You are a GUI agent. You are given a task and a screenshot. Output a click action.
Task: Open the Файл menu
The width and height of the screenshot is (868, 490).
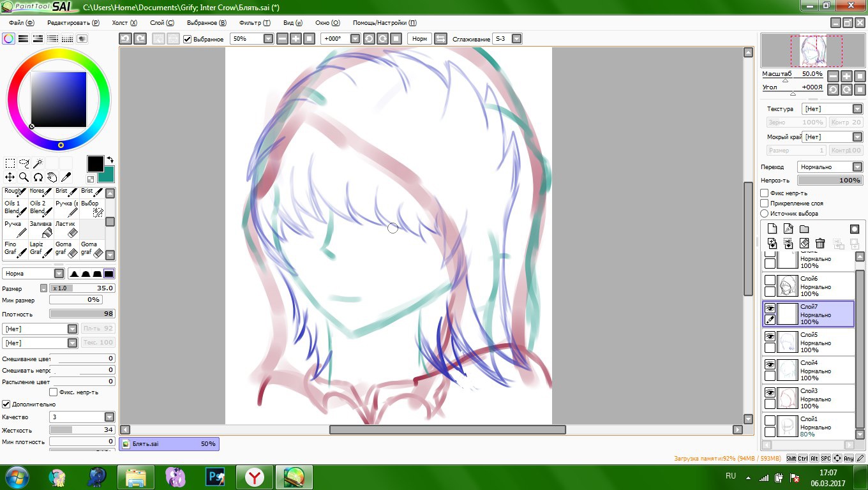pos(22,22)
